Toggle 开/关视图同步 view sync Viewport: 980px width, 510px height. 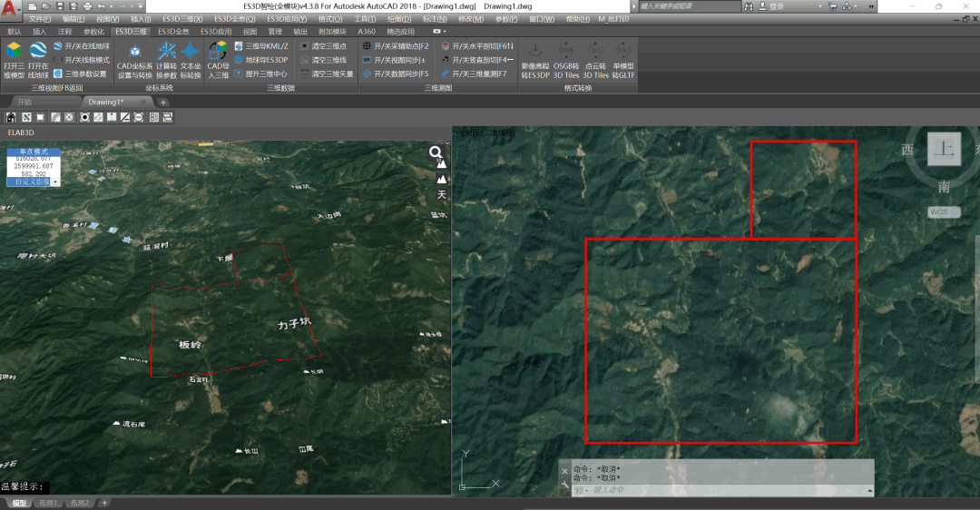point(394,60)
